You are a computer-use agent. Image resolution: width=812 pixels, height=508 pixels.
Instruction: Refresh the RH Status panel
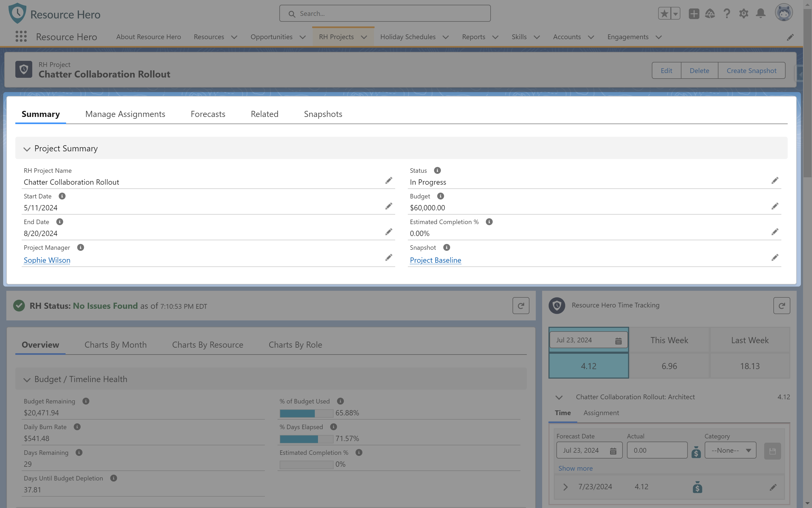pos(521,306)
